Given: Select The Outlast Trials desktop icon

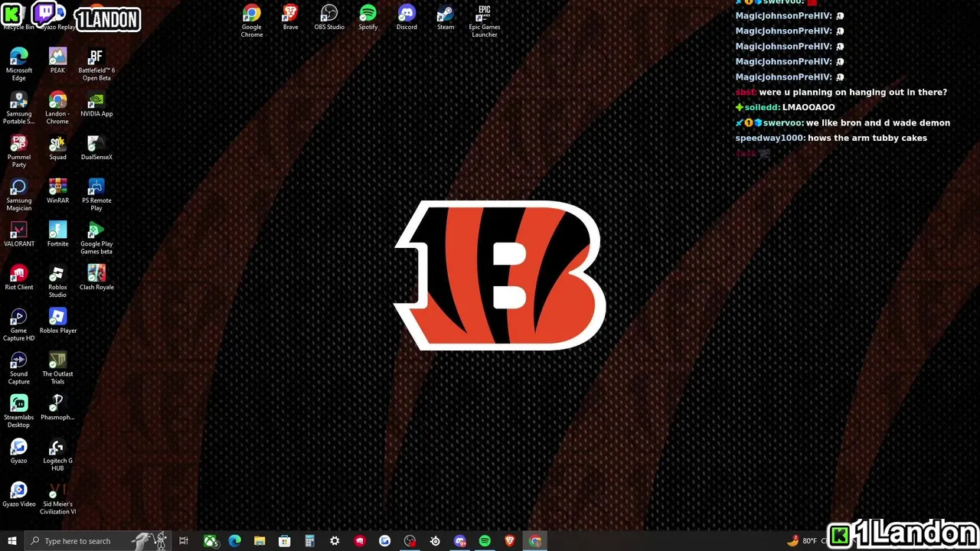Looking at the screenshot, I should (x=57, y=369).
